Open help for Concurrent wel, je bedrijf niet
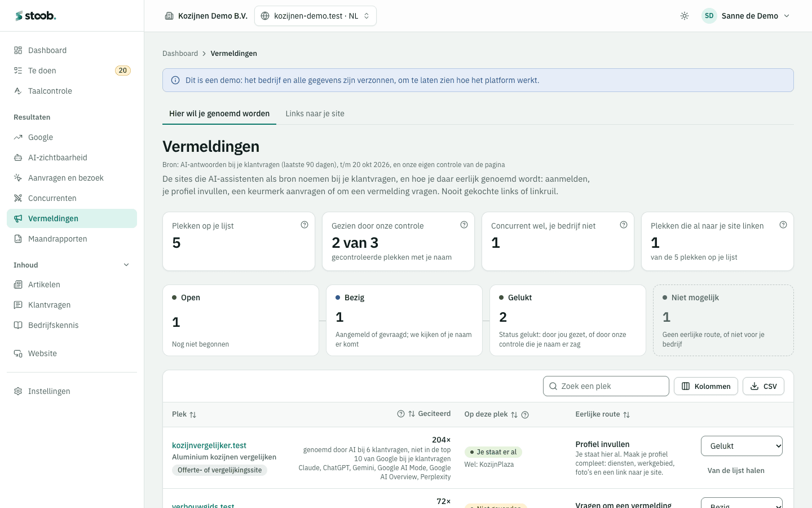 [x=624, y=225]
